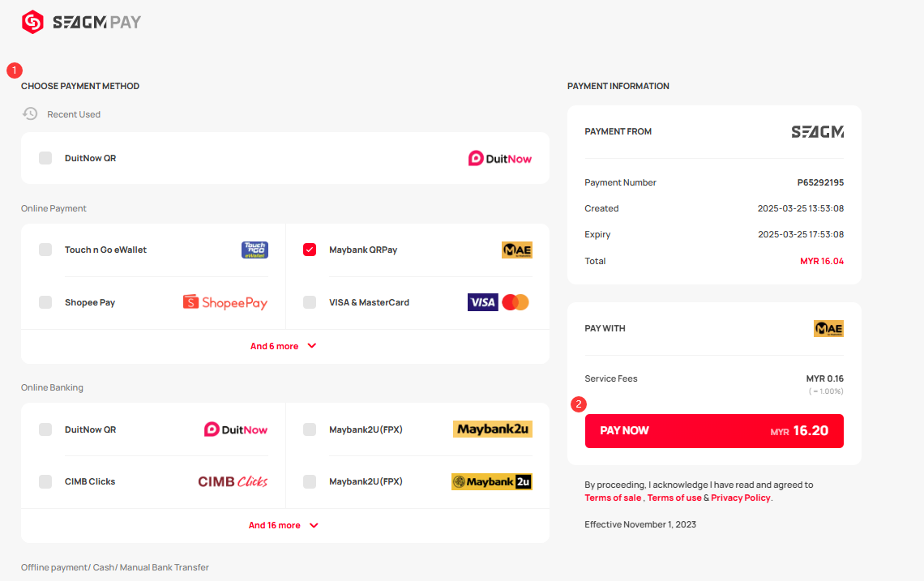Select the CIMB Clicks checkbox
924x581 pixels.
[45, 481]
